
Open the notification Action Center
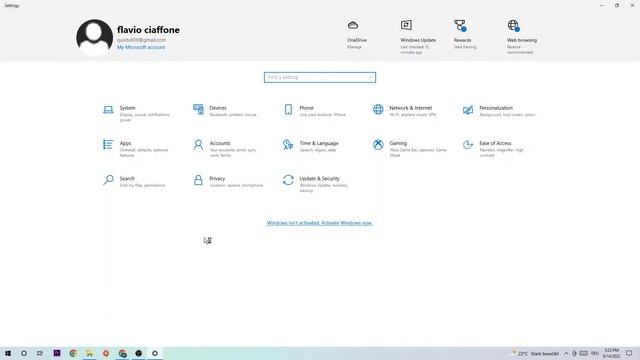coord(629,353)
